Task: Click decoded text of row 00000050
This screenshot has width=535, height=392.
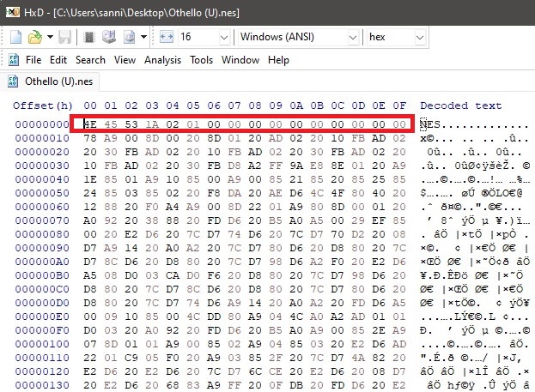Action: pyautogui.click(x=471, y=193)
